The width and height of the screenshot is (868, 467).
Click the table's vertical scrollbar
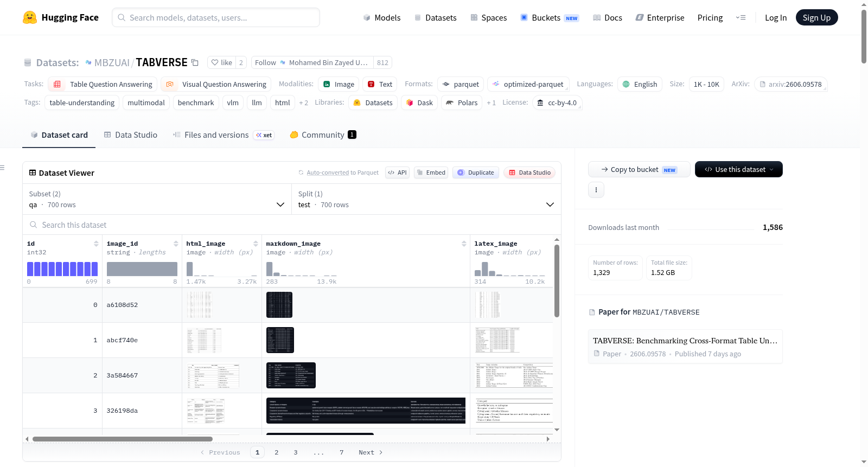[x=557, y=280]
